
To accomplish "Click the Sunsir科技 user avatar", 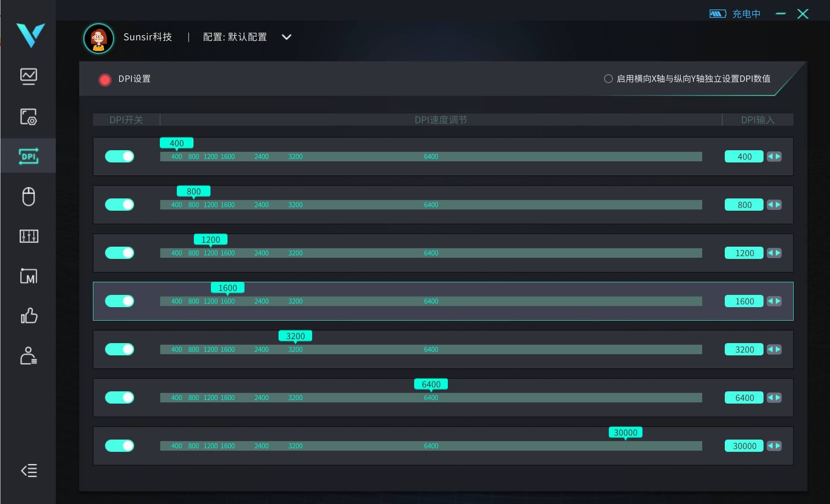I will coord(99,38).
